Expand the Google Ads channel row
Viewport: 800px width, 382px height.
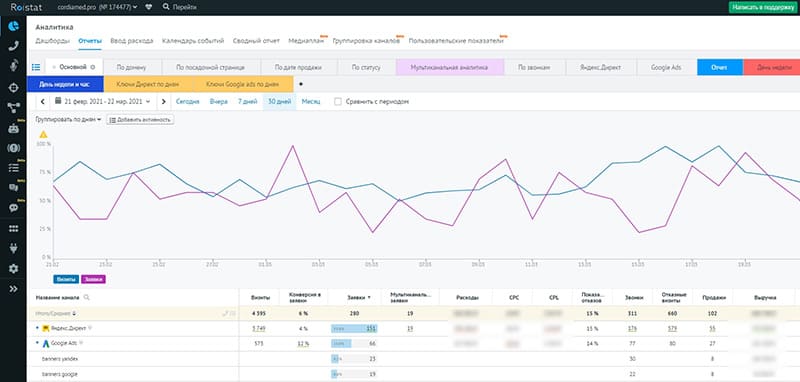[x=37, y=343]
